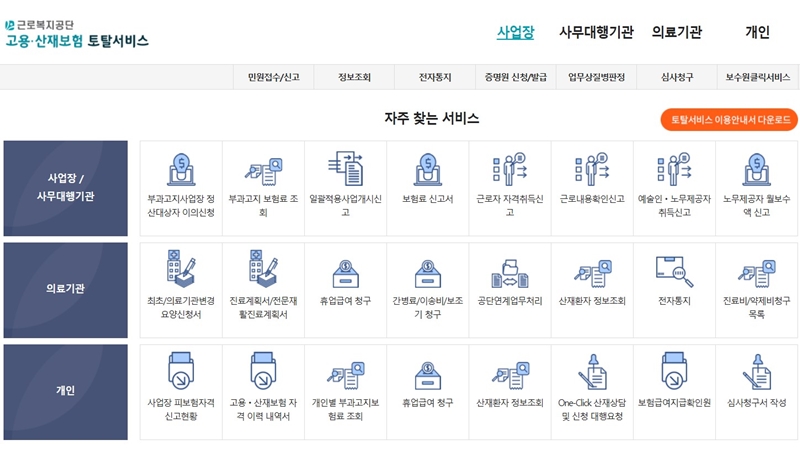Open 휴업급여 청구 icon in 개인 row
The width and height of the screenshot is (800, 450).
click(428, 376)
